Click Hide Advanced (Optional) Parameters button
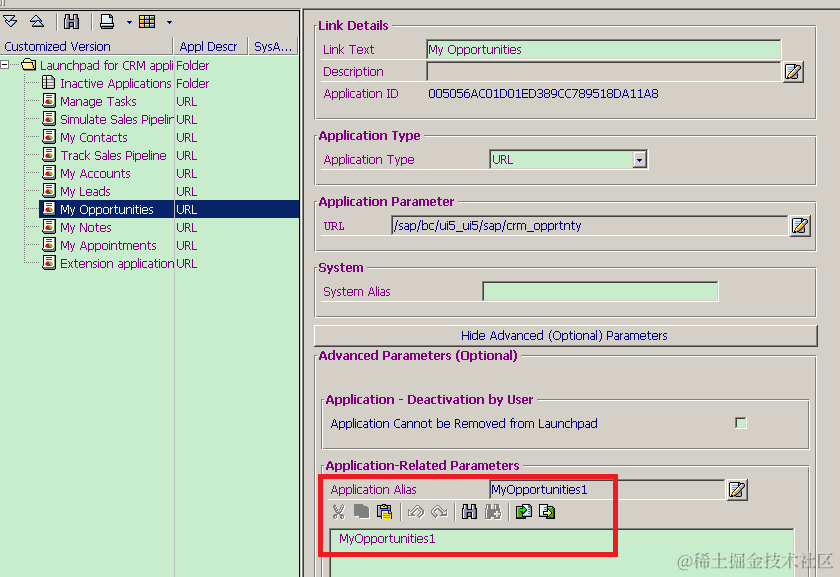Image resolution: width=840 pixels, height=577 pixels. 565,335
